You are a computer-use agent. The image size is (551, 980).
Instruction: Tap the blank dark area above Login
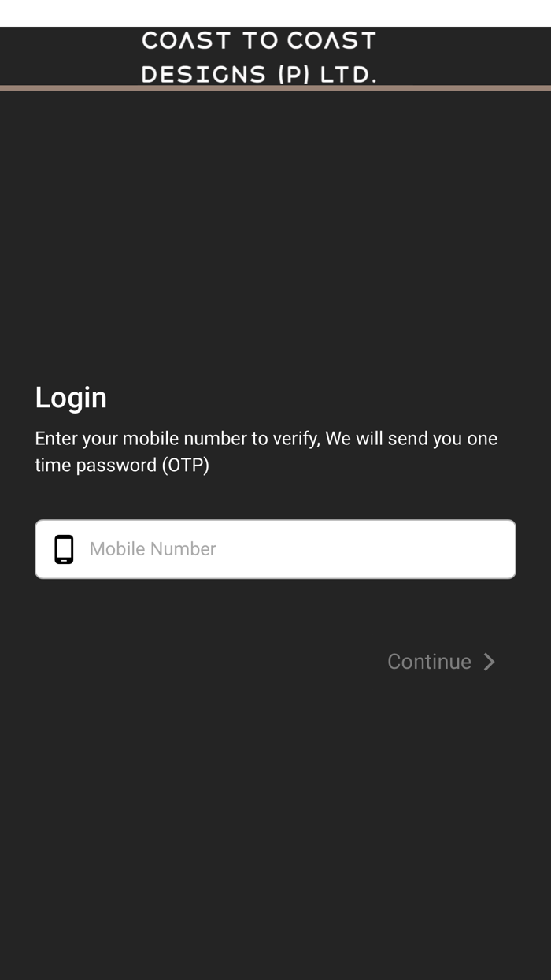[x=275, y=236]
